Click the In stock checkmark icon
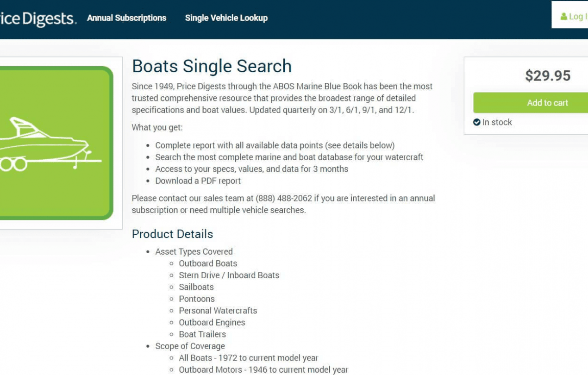Screen dimensions: 588x375 477,122
